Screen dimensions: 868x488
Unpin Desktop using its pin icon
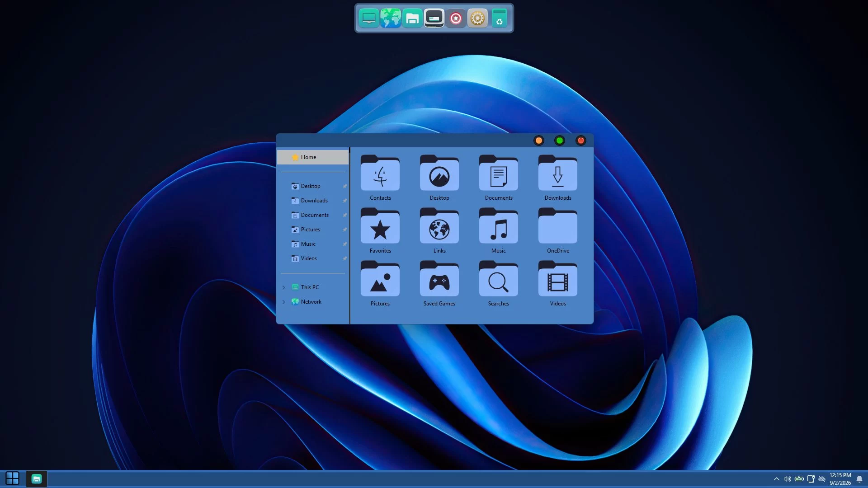[x=344, y=186]
